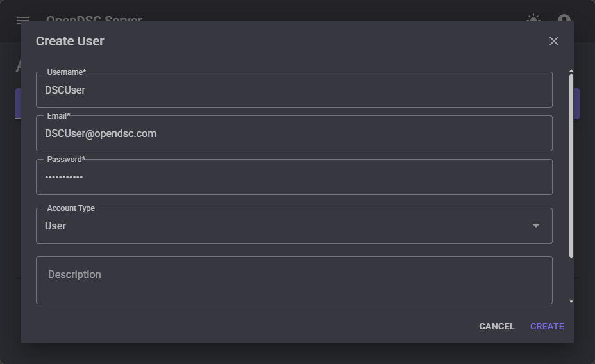
Task: Close the Create User dialog with the X icon
Action: pyautogui.click(x=553, y=41)
